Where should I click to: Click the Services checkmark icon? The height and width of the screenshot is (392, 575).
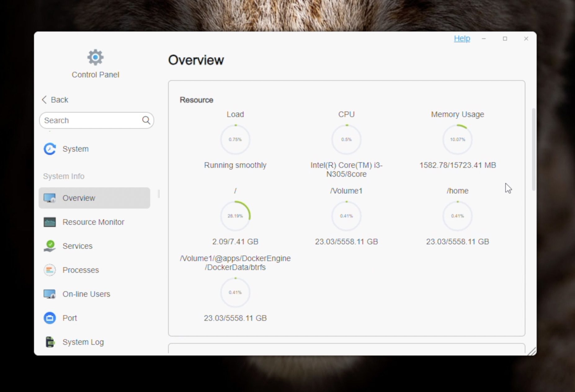pyautogui.click(x=50, y=246)
